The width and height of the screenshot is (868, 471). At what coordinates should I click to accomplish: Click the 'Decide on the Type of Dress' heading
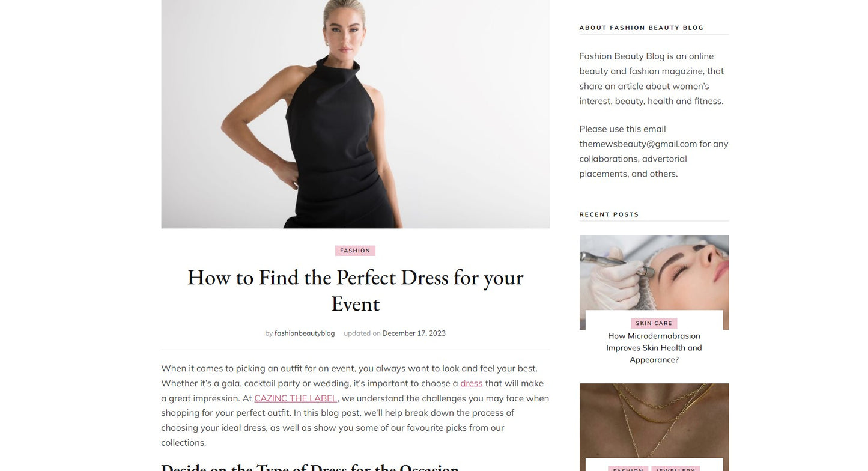(x=310, y=467)
